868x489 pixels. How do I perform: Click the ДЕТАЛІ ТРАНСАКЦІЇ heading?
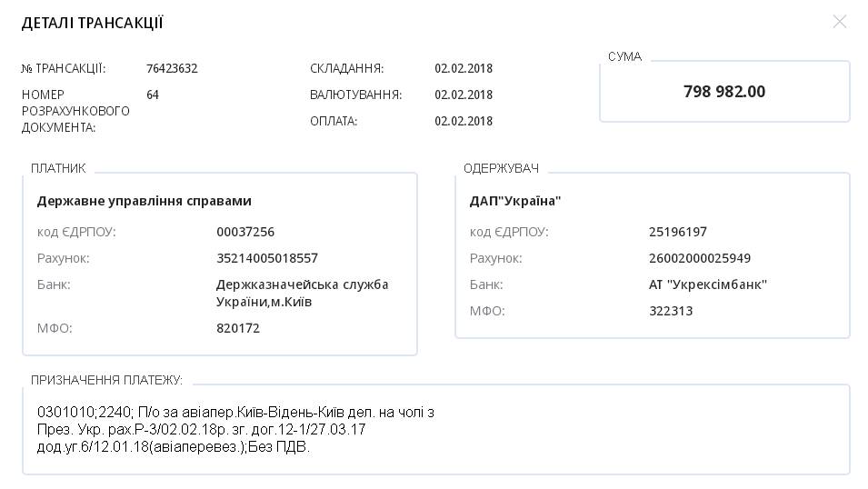click(92, 24)
